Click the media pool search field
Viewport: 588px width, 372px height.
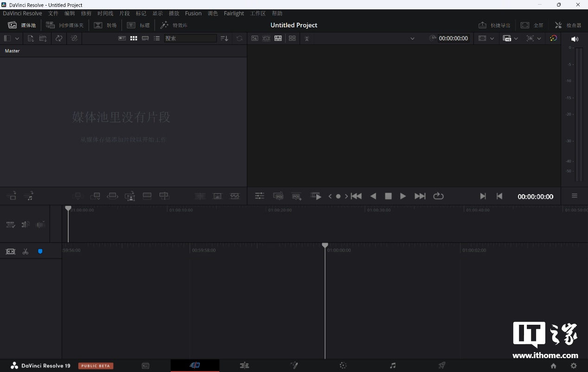(x=190, y=38)
